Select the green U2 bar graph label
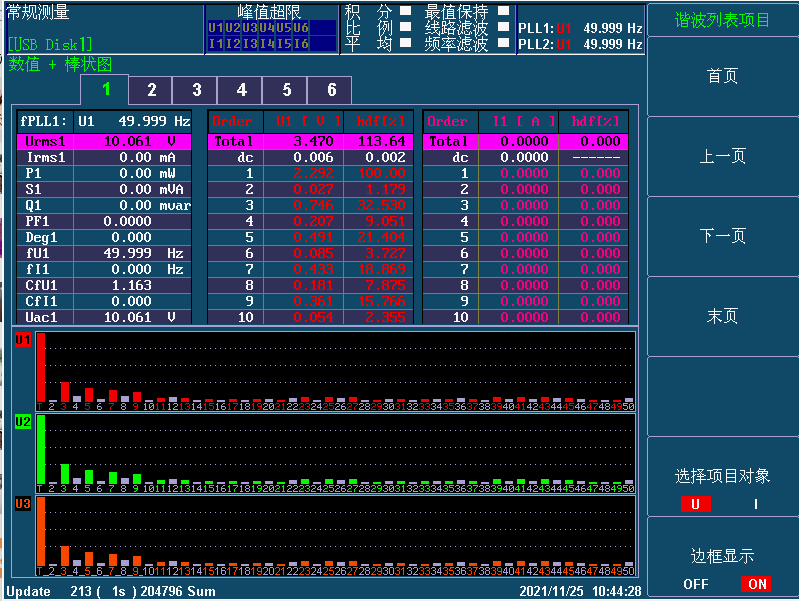Screen dimensions: 799x601 22,423
